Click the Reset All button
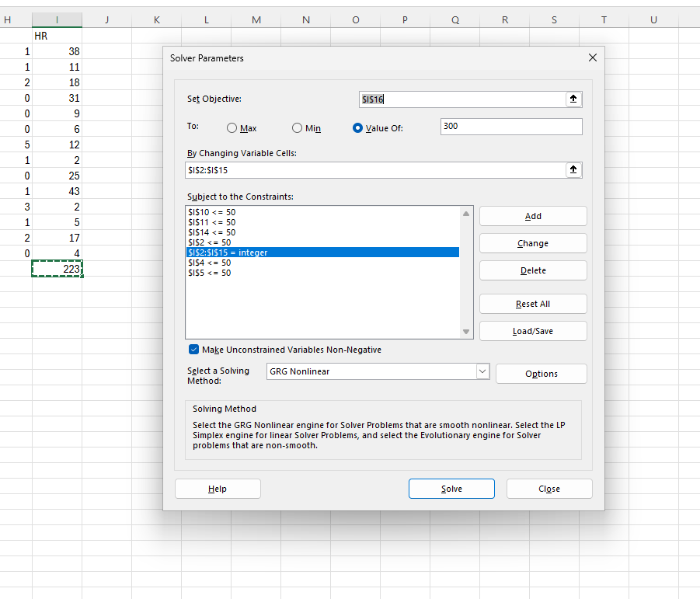Viewport: 700px width, 599px height. pyautogui.click(x=533, y=304)
